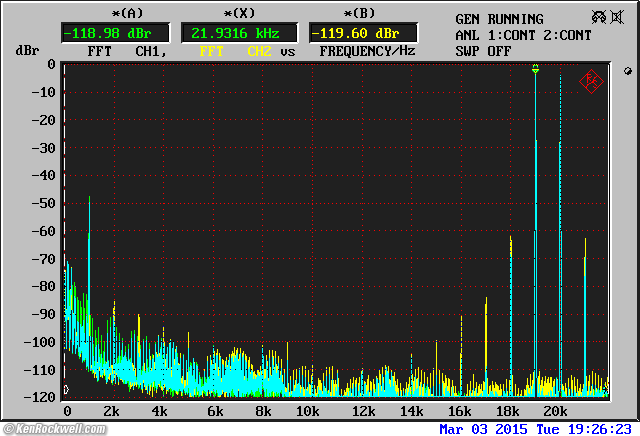
Task: Select the green cursor marker at graph top
Action: click(x=535, y=69)
